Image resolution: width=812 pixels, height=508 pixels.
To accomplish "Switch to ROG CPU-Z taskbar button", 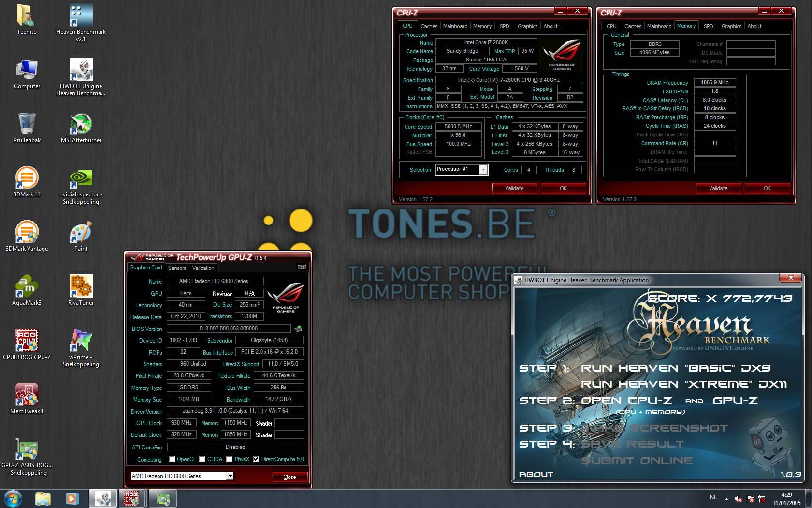I will tap(132, 498).
